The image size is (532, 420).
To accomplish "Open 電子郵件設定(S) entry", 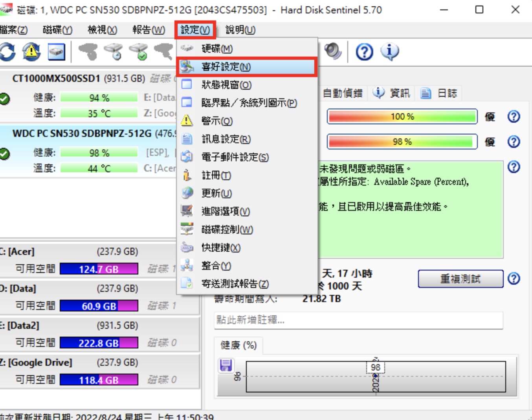I will click(x=247, y=157).
